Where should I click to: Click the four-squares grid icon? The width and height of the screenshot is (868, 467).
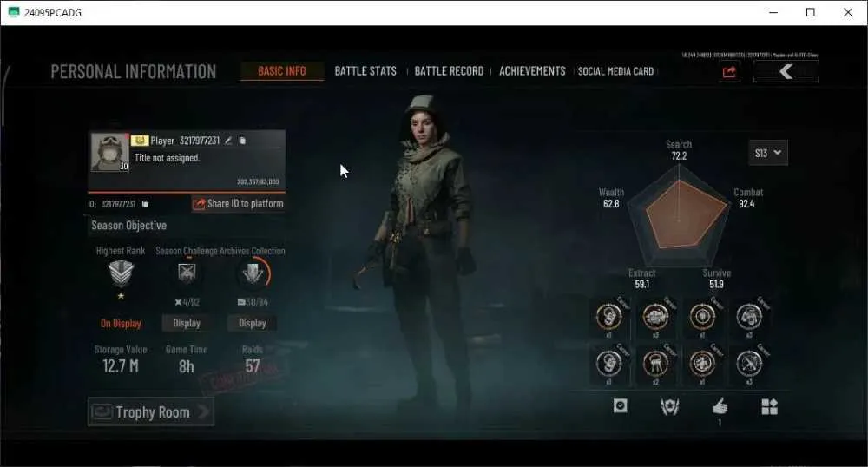(x=769, y=407)
